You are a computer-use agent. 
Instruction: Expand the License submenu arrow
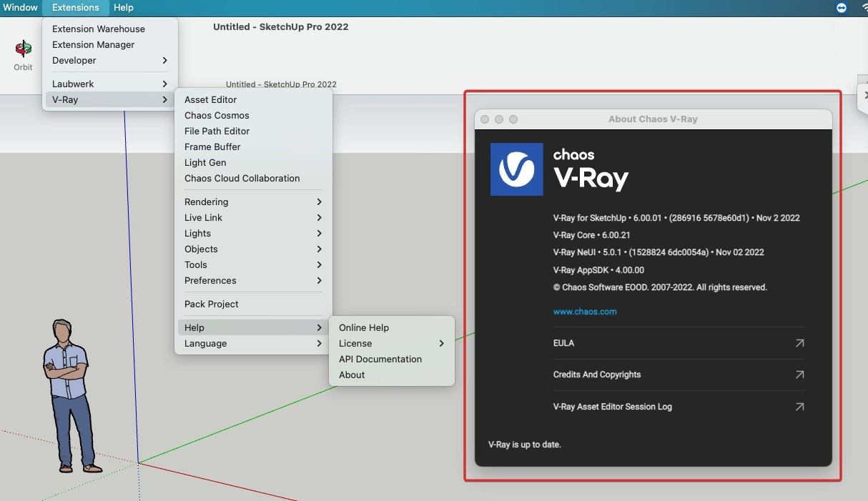pyautogui.click(x=441, y=344)
